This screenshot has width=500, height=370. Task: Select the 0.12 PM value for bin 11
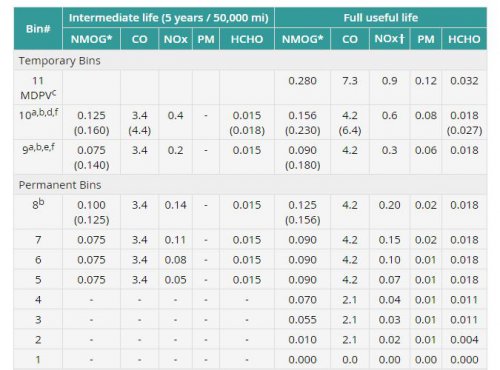point(426,81)
